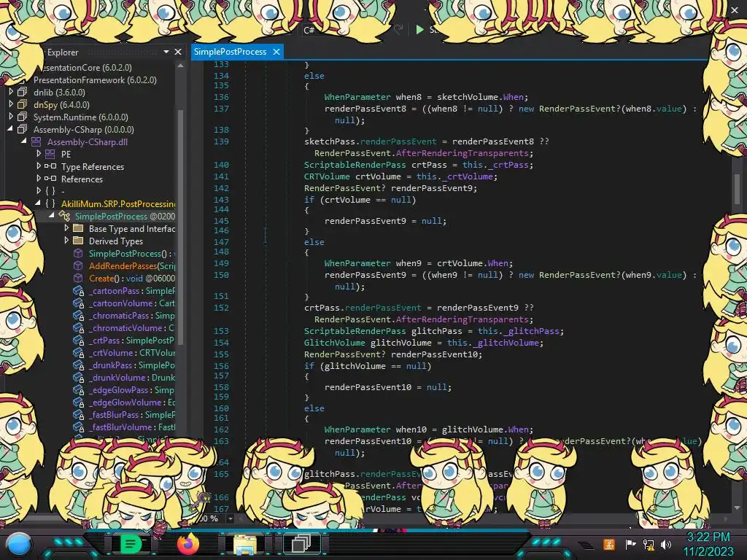Select the _chromaticVolume field in tree
The height and width of the screenshot is (560, 747).
click(x=132, y=327)
